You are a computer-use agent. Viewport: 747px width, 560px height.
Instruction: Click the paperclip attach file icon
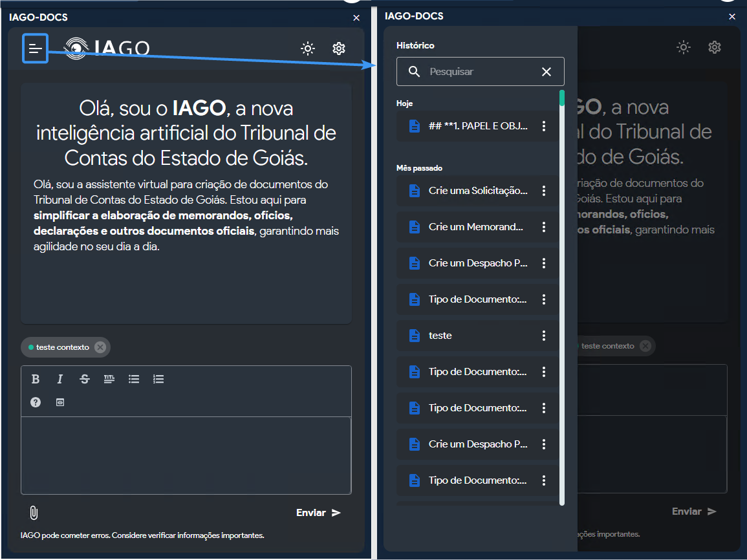tap(34, 513)
